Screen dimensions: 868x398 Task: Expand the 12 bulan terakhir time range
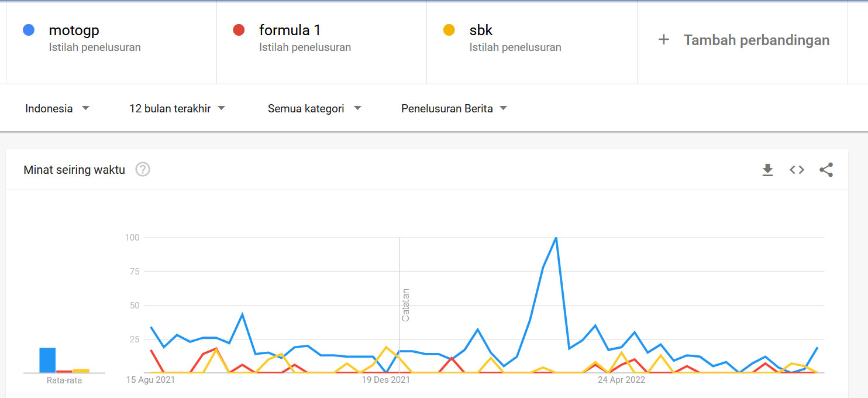click(177, 108)
